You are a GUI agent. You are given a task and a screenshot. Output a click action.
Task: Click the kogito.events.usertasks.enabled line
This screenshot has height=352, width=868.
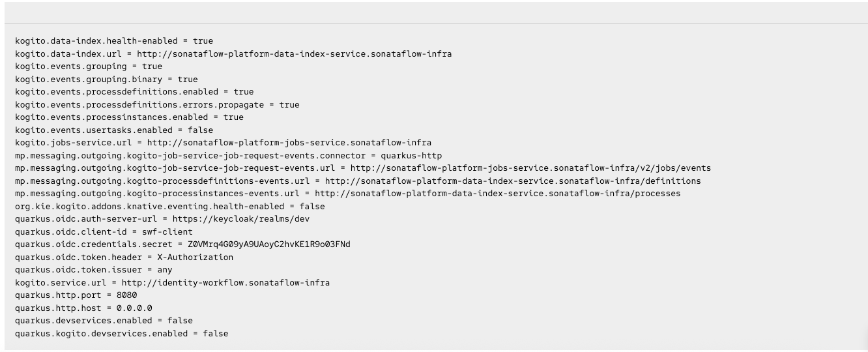point(114,130)
